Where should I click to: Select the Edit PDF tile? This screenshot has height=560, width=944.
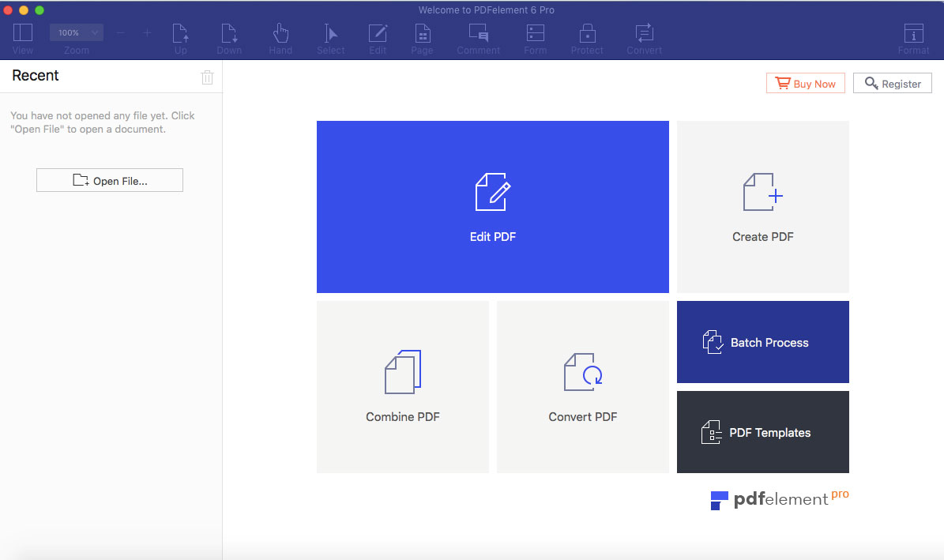click(492, 206)
